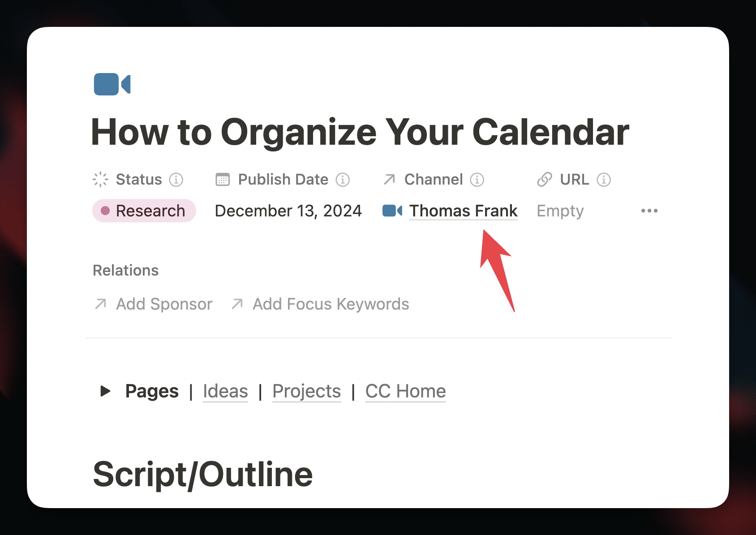Screen dimensions: 756x535
Task: Open the Projects link
Action: tap(307, 391)
